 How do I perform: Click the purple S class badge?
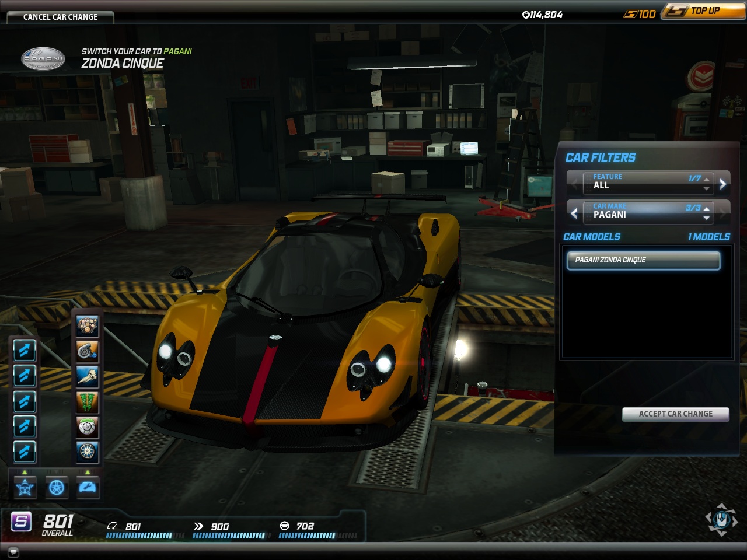coord(21,521)
